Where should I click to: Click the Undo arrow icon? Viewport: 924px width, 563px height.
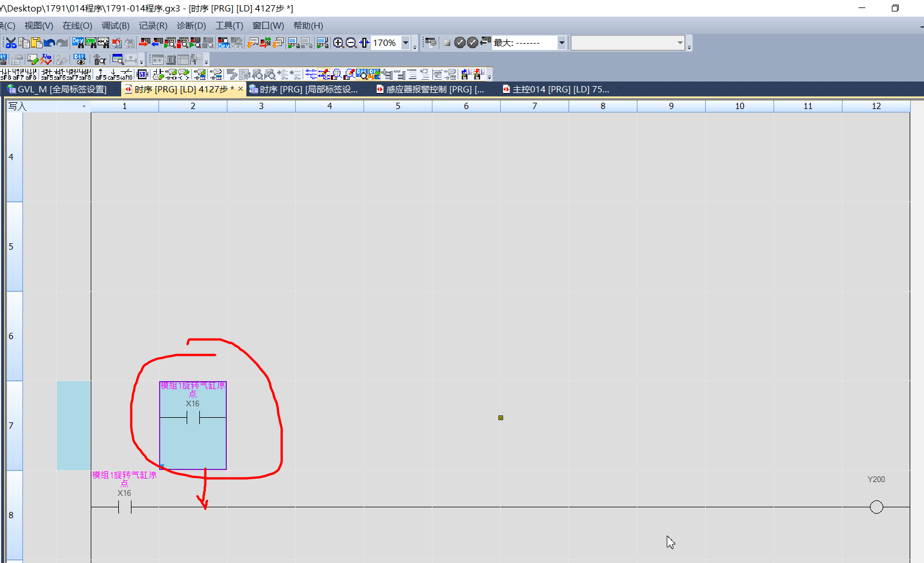(49, 43)
